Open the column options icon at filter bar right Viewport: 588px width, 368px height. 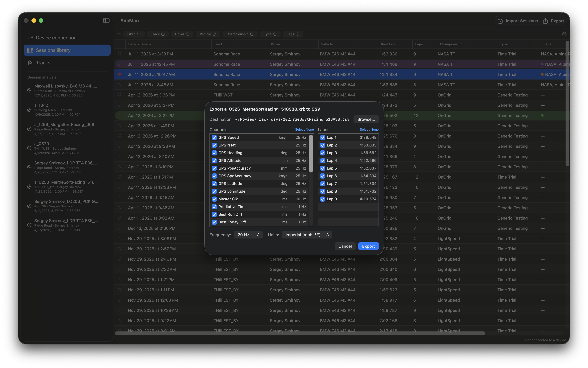tap(564, 34)
